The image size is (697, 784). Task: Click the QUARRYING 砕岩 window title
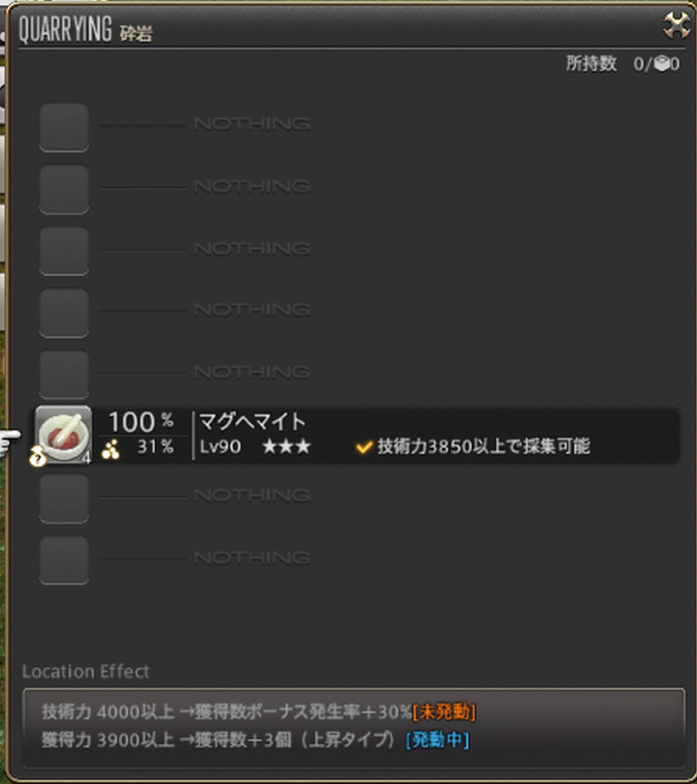tap(85, 30)
